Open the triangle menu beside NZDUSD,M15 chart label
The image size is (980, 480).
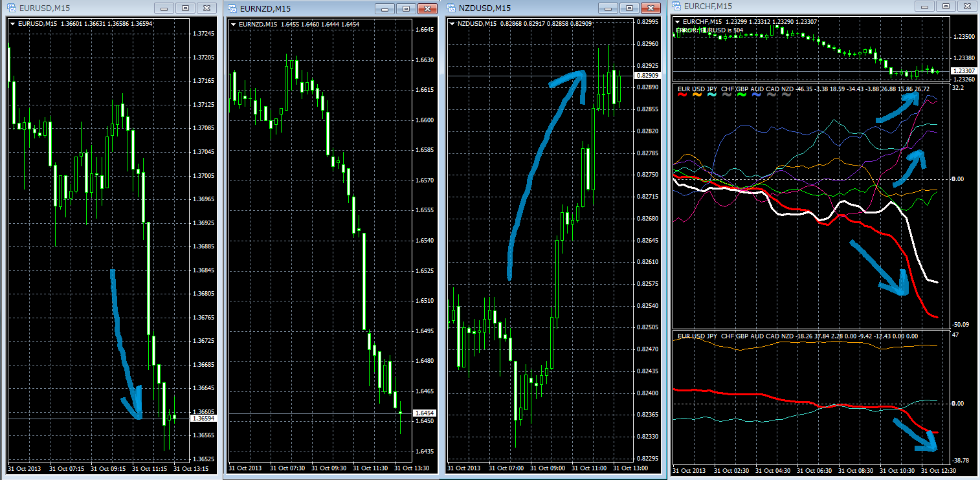coord(452,24)
